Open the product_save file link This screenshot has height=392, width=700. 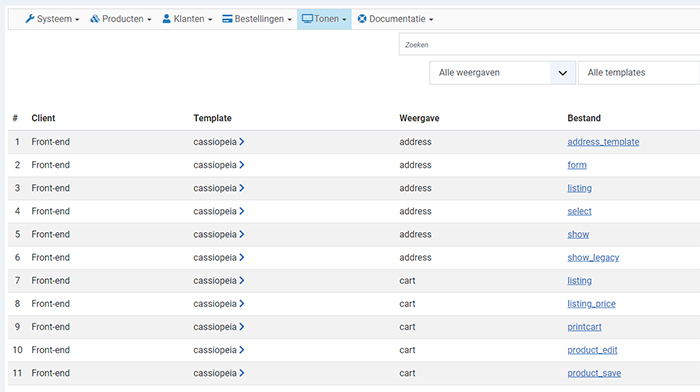[x=594, y=373]
